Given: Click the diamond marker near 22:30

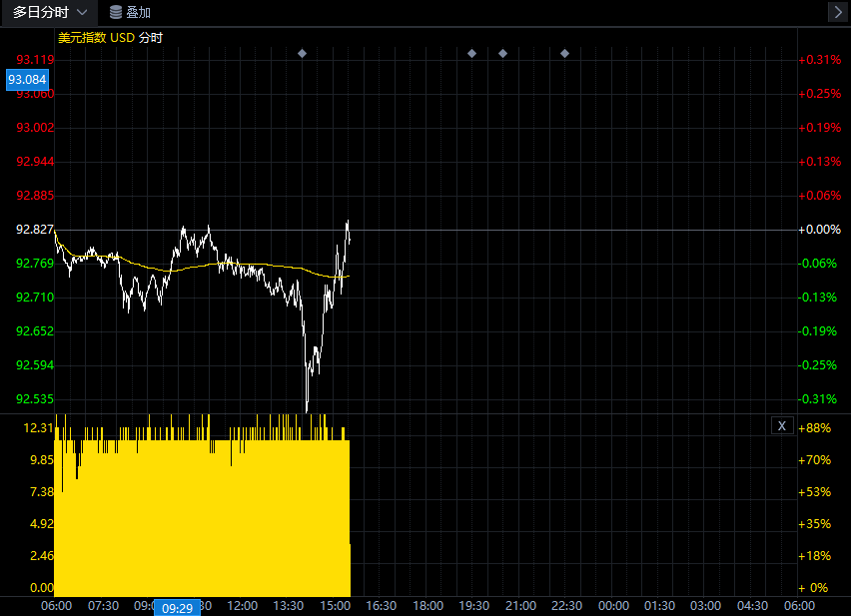Looking at the screenshot, I should pyautogui.click(x=564, y=53).
